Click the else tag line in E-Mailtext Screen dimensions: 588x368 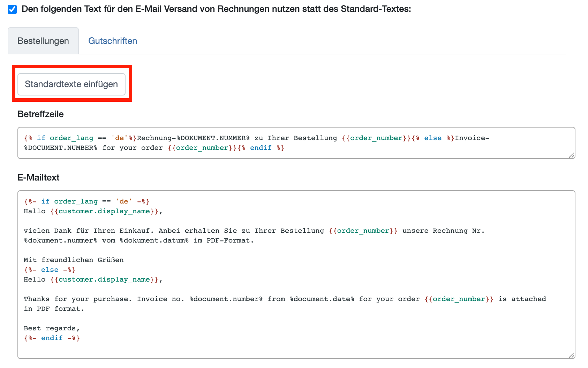(50, 270)
